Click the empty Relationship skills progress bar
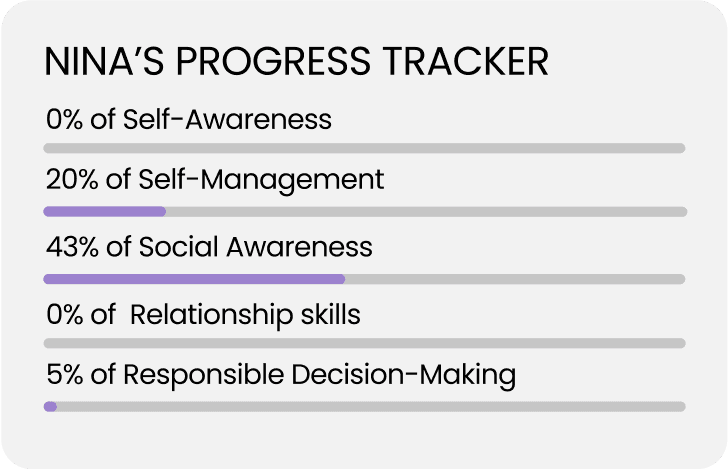Viewport: 728px width, 469px height. point(365,343)
